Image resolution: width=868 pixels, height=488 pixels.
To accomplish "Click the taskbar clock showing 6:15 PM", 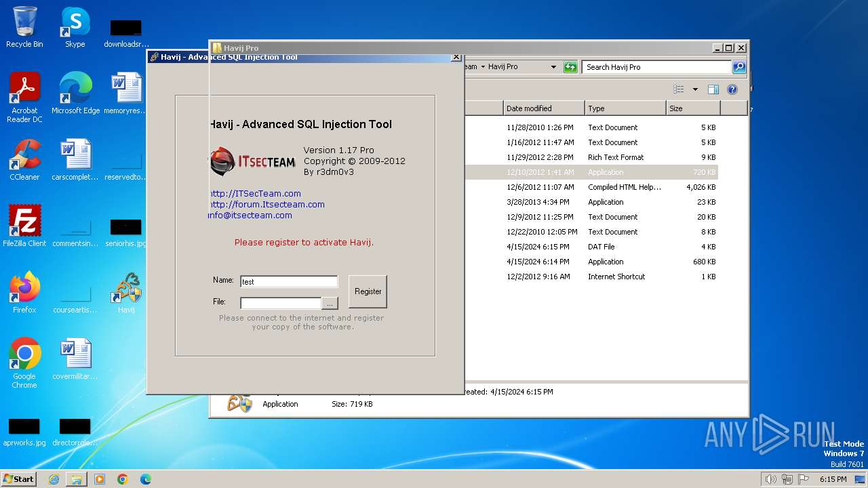I will (x=833, y=479).
